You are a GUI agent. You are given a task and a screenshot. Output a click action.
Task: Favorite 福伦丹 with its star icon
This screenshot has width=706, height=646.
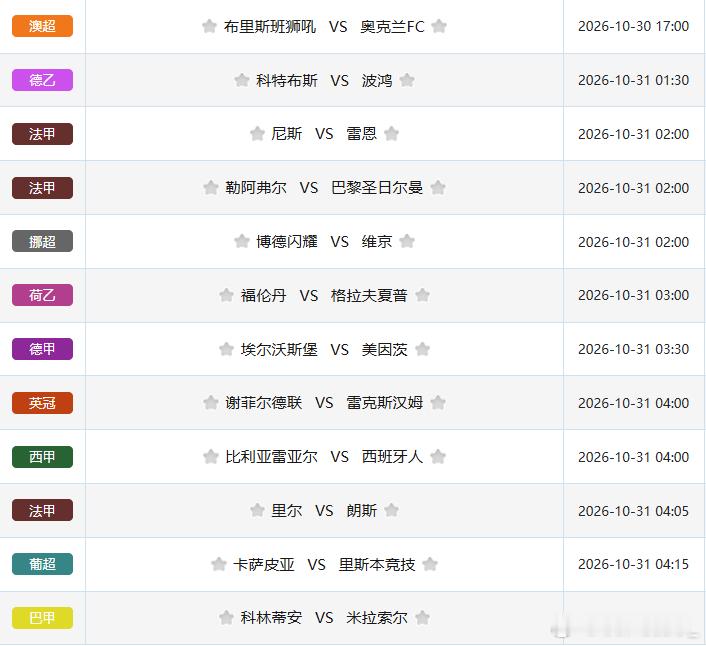click(x=226, y=295)
